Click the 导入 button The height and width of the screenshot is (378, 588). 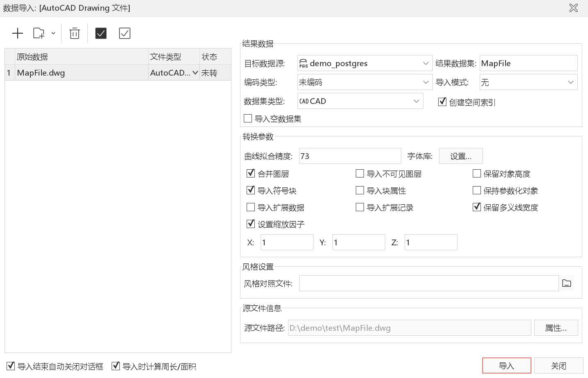click(507, 366)
